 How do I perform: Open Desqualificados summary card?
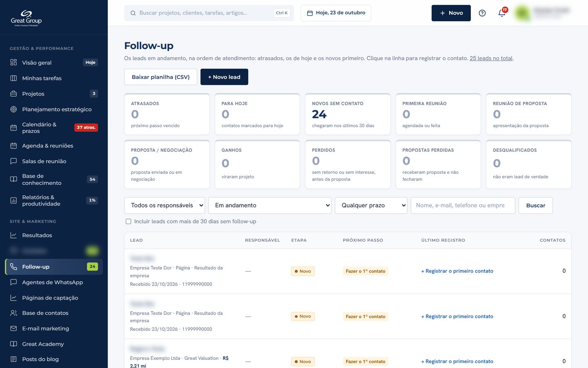[529, 164]
